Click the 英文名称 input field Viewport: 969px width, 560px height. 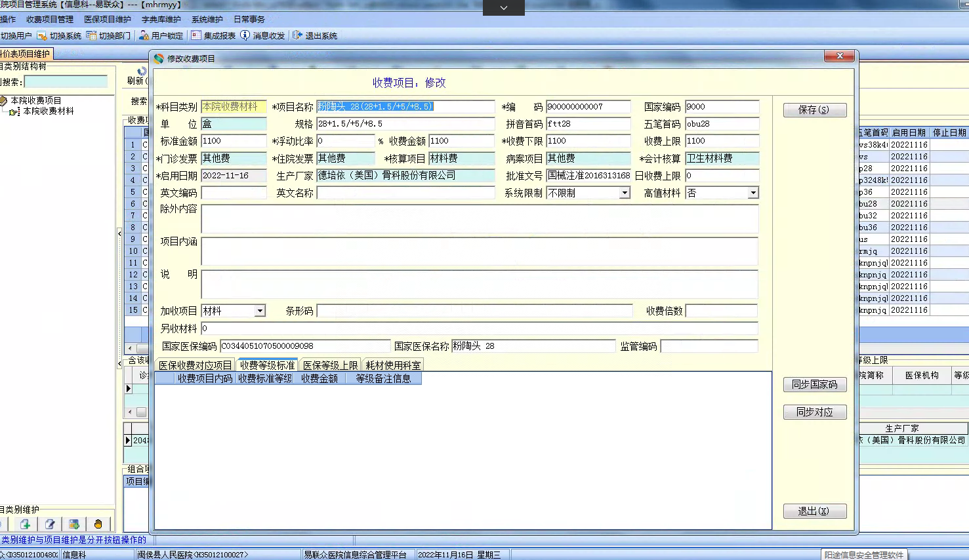point(405,193)
